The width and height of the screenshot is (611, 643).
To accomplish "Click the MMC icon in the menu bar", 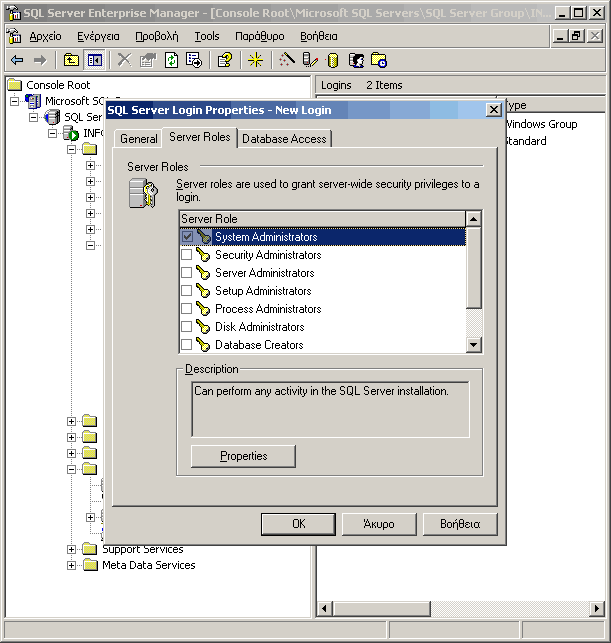I will coord(14,36).
